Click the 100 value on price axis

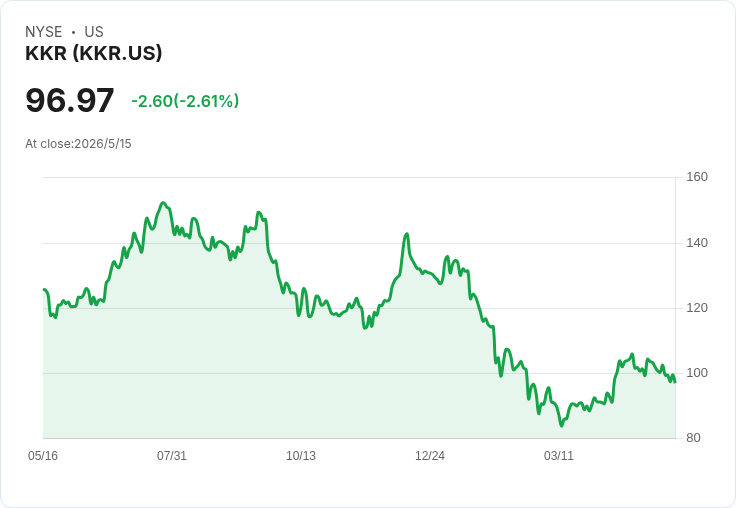point(697,373)
